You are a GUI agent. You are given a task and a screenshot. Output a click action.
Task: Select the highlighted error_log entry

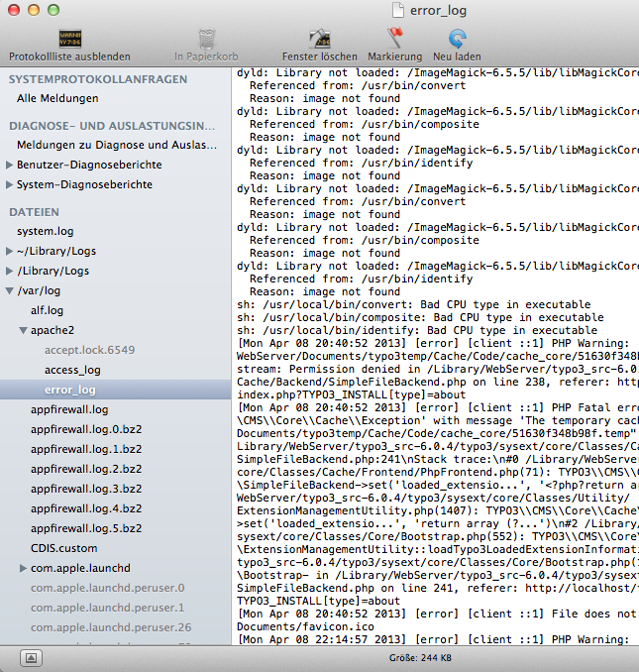pyautogui.click(x=116, y=390)
